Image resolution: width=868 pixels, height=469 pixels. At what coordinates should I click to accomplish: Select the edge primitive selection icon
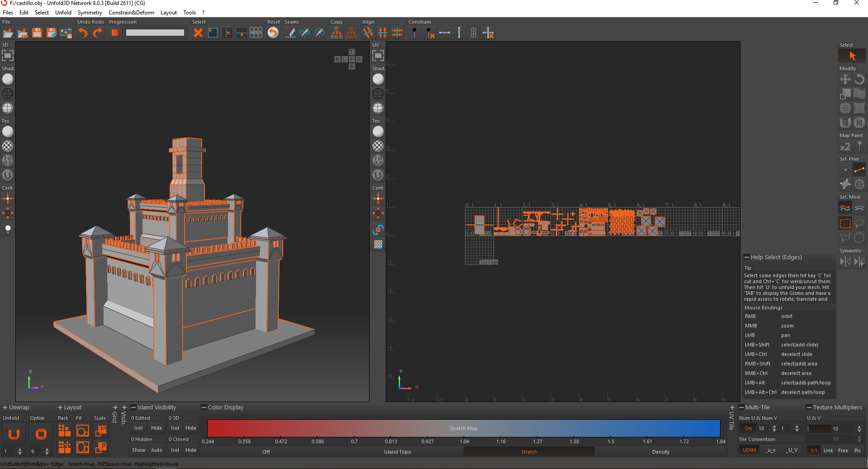click(x=859, y=170)
